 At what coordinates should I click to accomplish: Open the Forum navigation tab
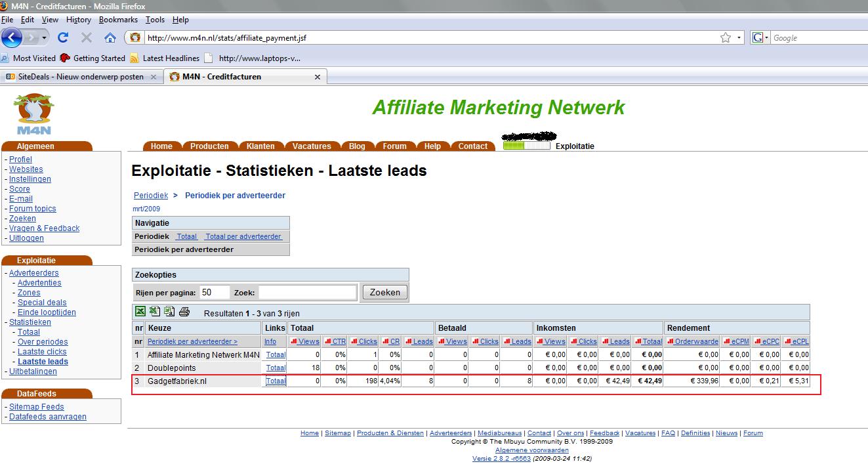394,146
